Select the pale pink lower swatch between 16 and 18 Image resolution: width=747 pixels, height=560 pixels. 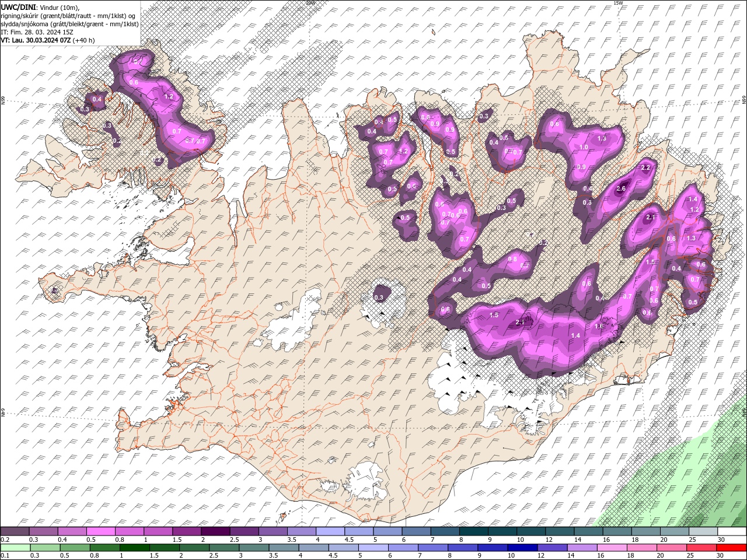click(612, 548)
